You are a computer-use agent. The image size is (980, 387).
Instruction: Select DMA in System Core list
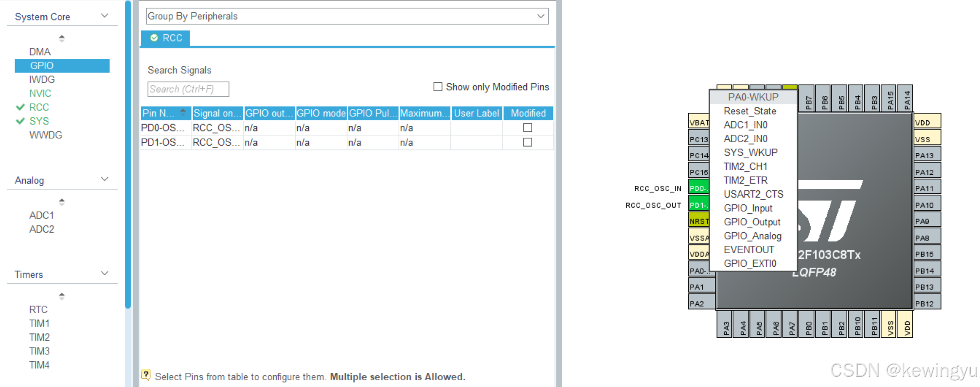pyautogui.click(x=40, y=52)
